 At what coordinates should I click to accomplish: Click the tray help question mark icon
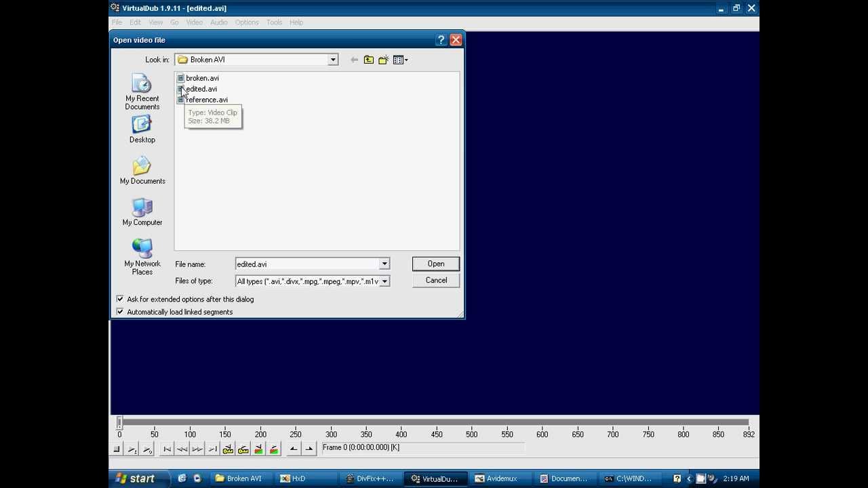tap(677, 479)
